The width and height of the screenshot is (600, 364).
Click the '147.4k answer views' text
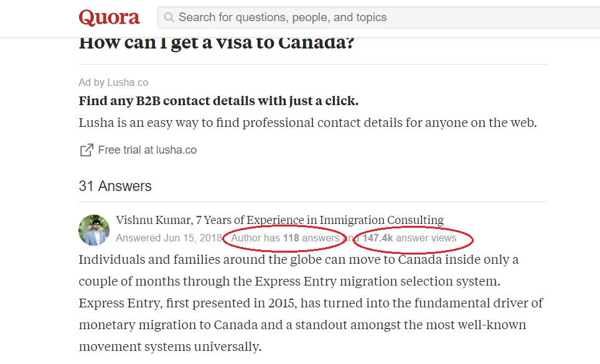pyautogui.click(x=410, y=238)
